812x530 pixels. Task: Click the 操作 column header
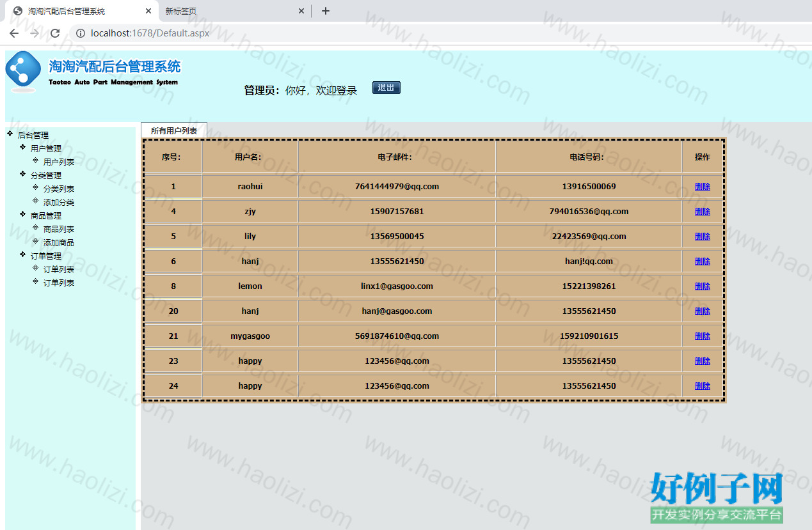coord(703,157)
